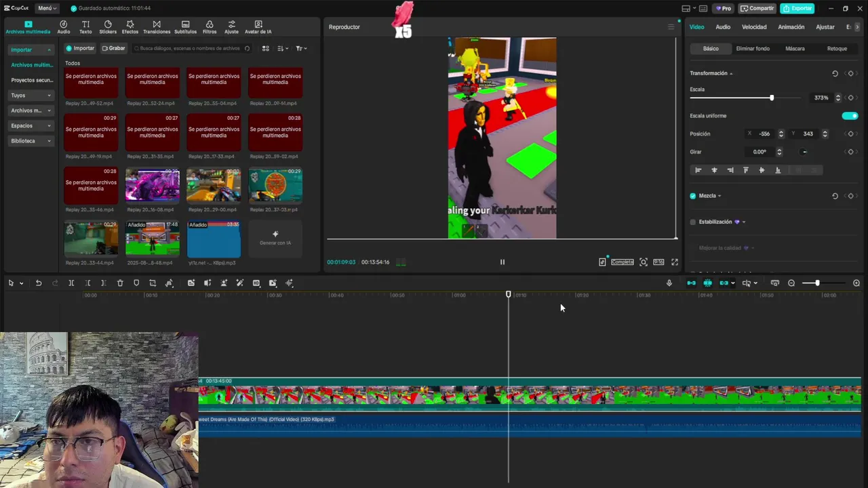Toggle main track magnet snapping

(691, 283)
